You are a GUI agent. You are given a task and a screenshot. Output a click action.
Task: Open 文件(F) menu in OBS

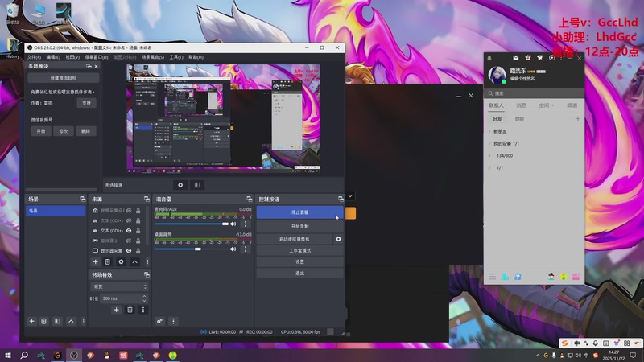coord(34,57)
